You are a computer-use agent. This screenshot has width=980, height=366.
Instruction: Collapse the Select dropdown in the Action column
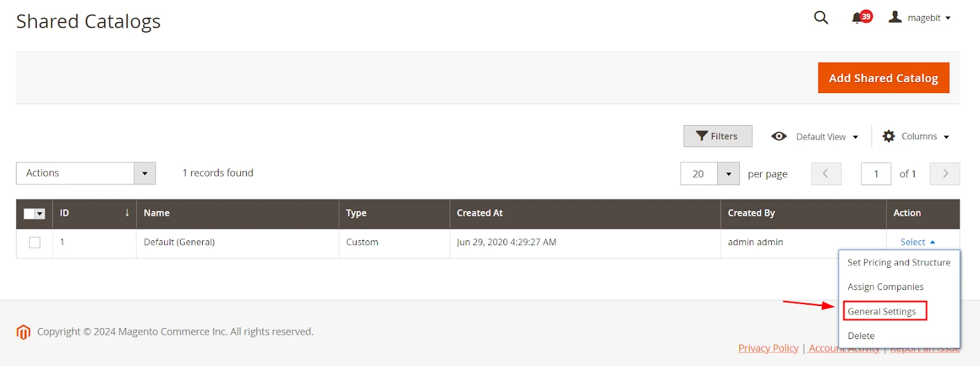916,242
